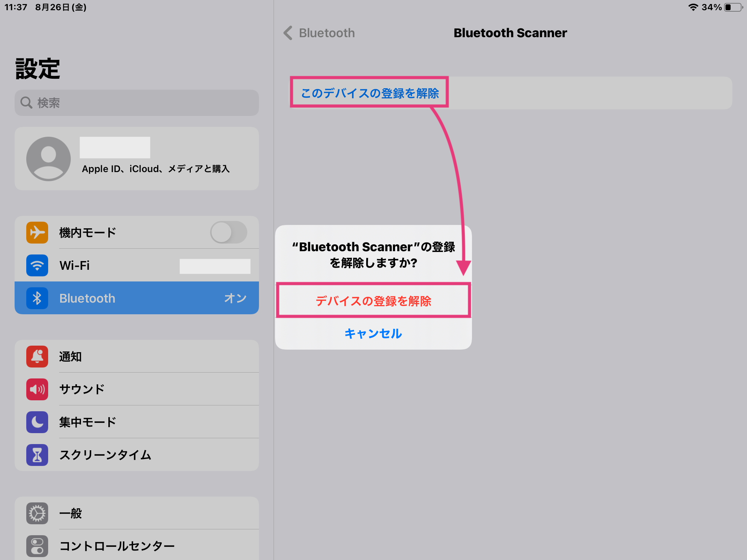Open 通知 settings
Viewport: 747px width, 560px height.
pyautogui.click(x=137, y=356)
